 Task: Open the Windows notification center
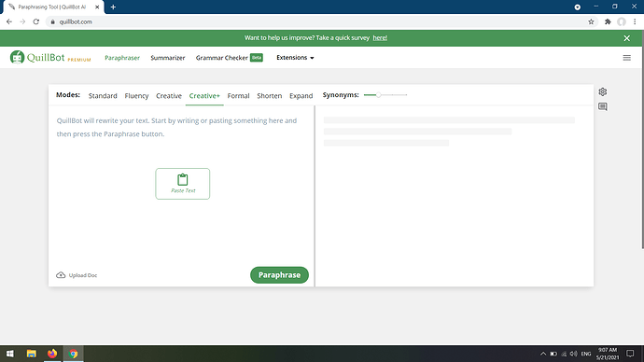pyautogui.click(x=630, y=354)
